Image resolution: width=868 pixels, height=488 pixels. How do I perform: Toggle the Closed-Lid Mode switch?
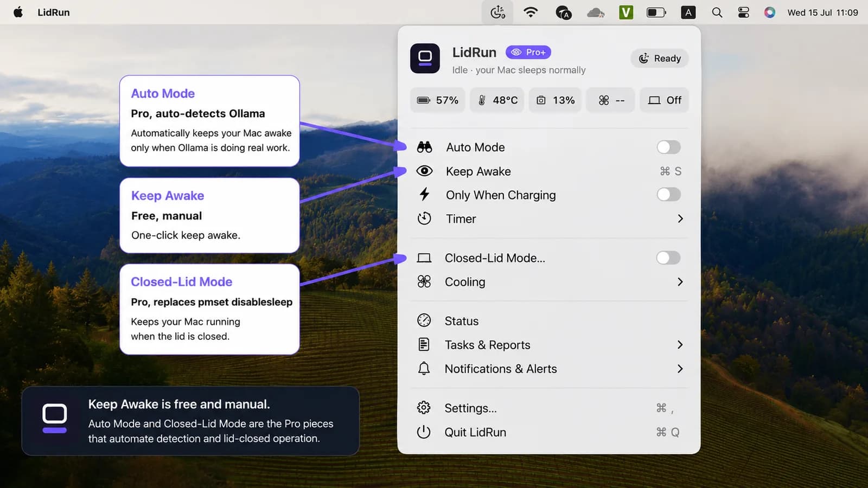pyautogui.click(x=668, y=258)
